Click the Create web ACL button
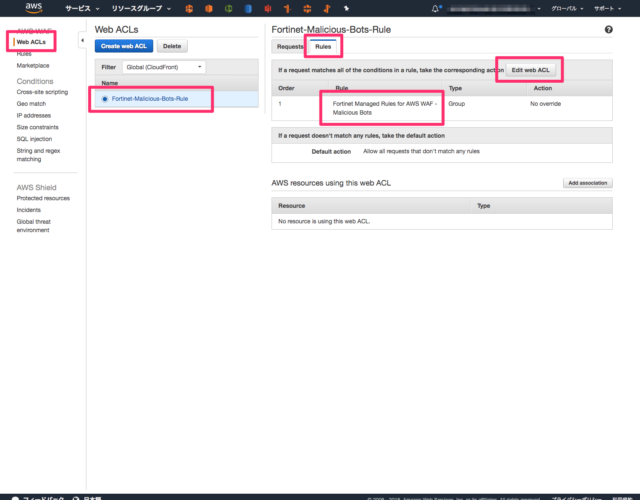 124,46
